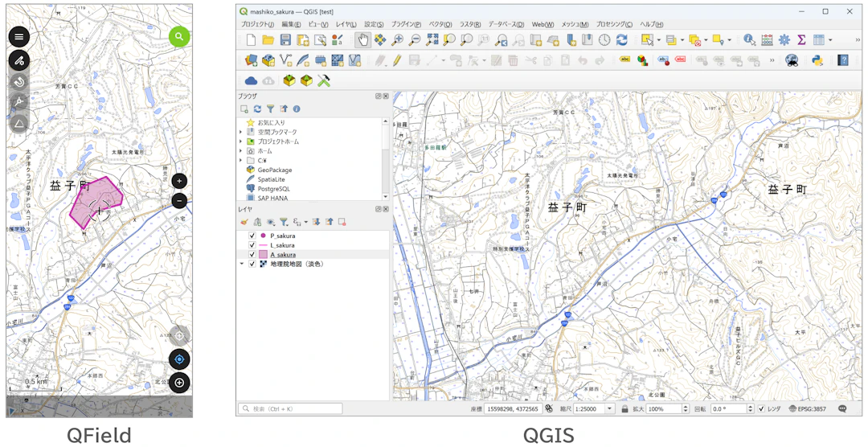This screenshot has height=447, width=868.
Task: Open the Field Calculator abacus icon
Action: [x=767, y=39]
